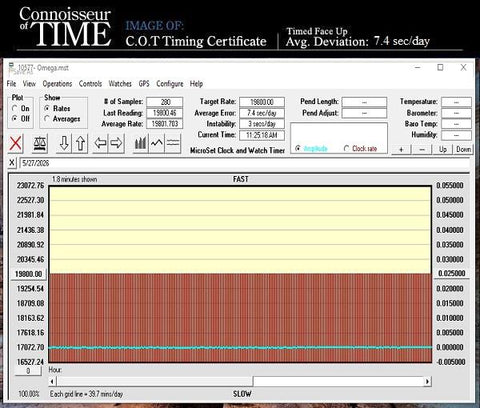This screenshot has width=480, height=408.
Task: Click the right arrow toolbar icon
Action: point(116,144)
